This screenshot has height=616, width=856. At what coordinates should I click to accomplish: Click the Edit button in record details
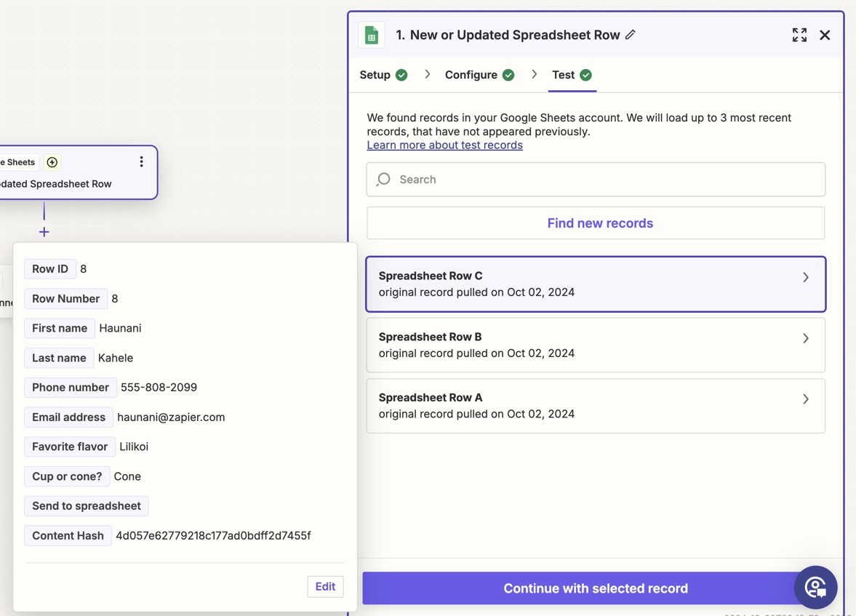tap(325, 586)
